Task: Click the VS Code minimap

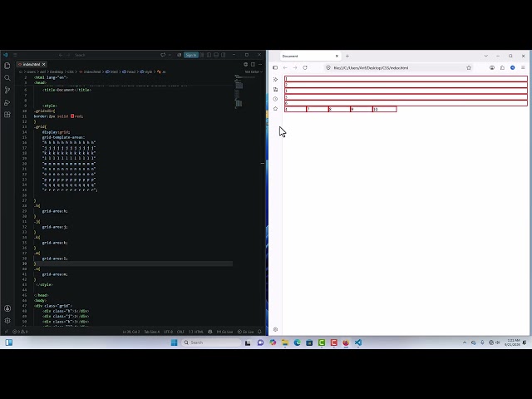Action: tap(248, 91)
